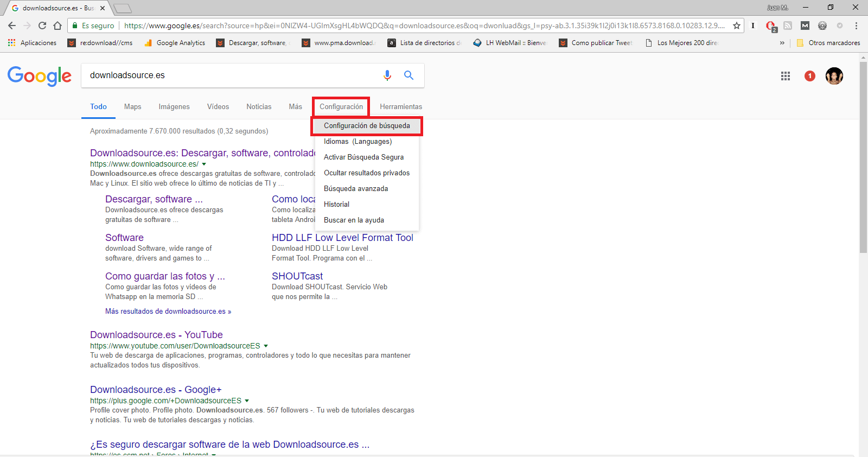Go back with the browser back arrow
The width and height of the screenshot is (868, 457).
tap(12, 26)
